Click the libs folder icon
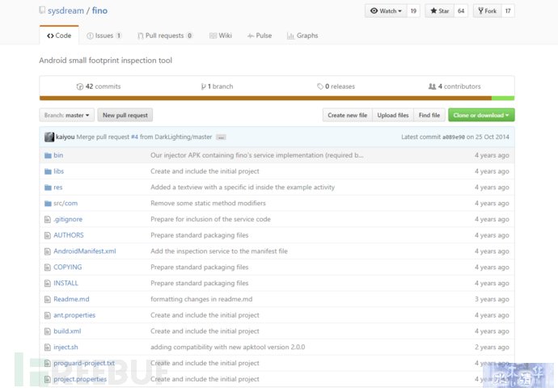 pos(48,171)
